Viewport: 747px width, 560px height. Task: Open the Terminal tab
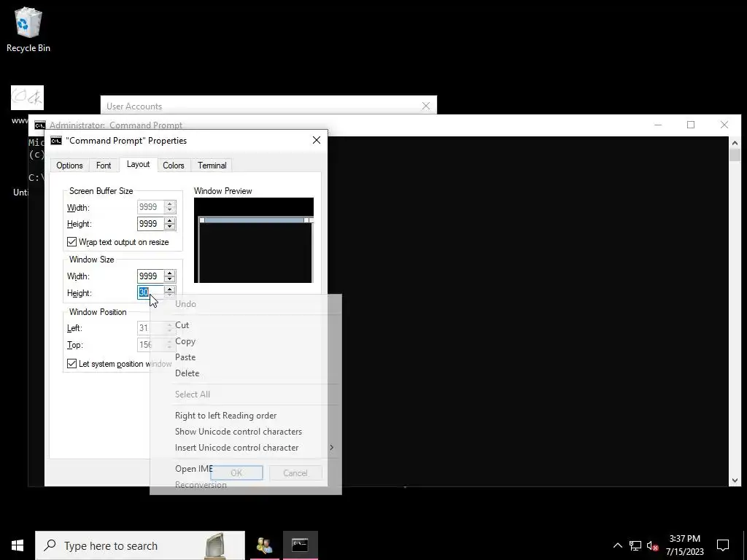coord(212,166)
